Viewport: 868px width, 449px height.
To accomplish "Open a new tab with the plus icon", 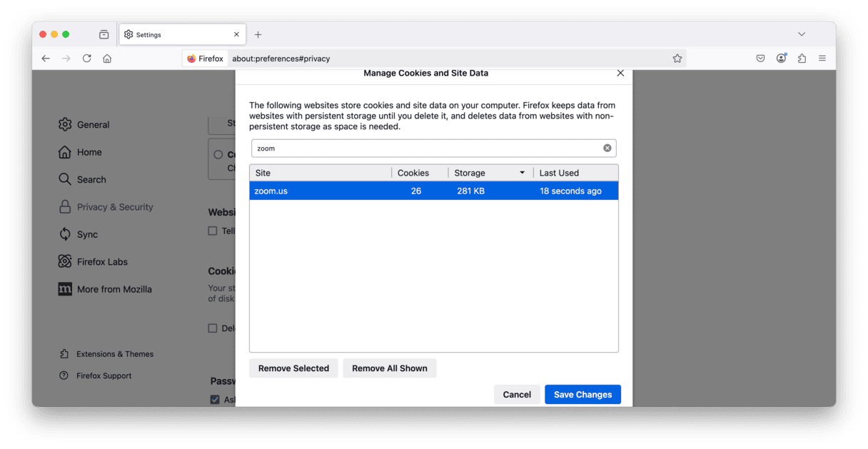I will (258, 34).
